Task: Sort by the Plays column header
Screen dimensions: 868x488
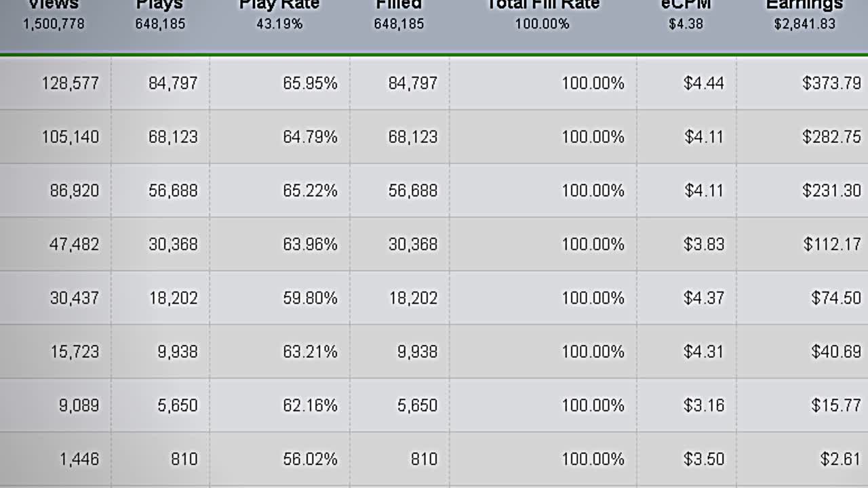Action: pyautogui.click(x=160, y=5)
